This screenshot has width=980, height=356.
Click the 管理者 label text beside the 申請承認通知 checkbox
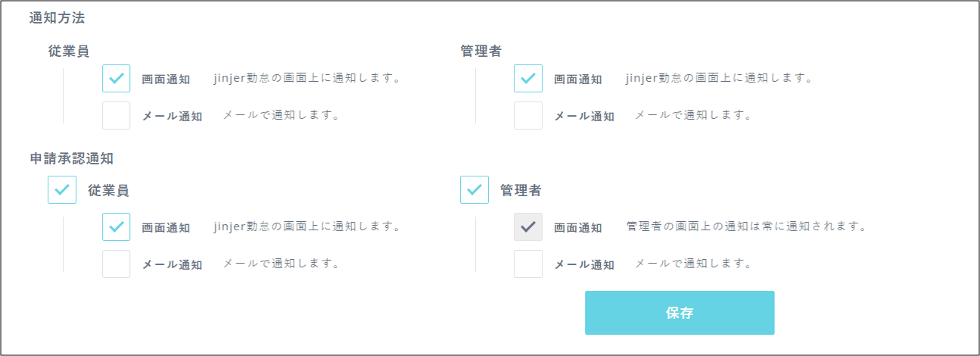point(521,190)
